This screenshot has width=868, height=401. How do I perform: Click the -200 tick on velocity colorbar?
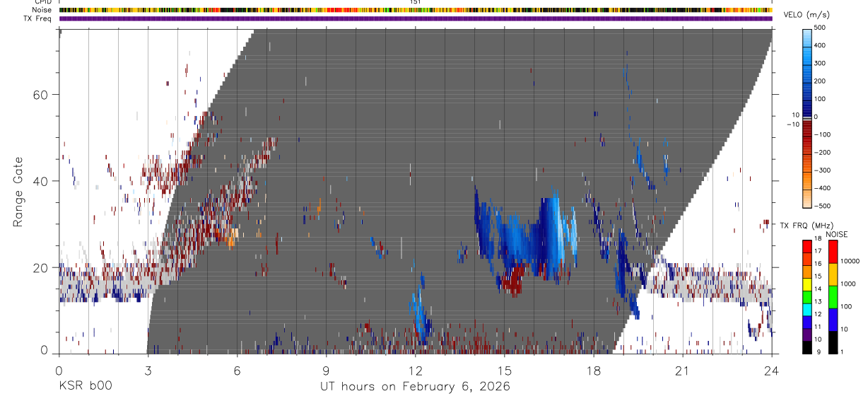tap(823, 152)
